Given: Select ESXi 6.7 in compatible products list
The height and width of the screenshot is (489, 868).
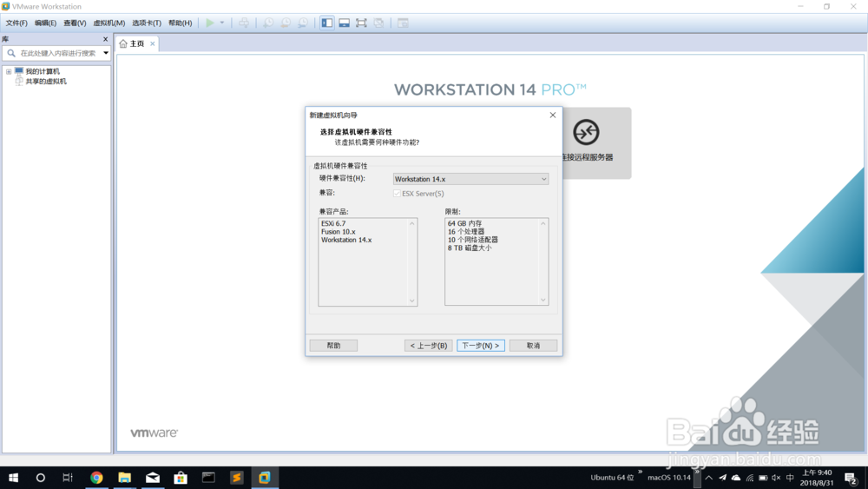Looking at the screenshot, I should [333, 224].
